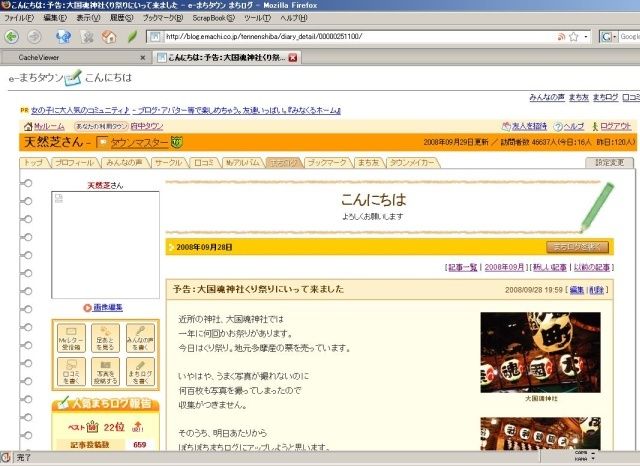Click the 設定変更 button
This screenshot has width=640, height=466.
point(613,161)
